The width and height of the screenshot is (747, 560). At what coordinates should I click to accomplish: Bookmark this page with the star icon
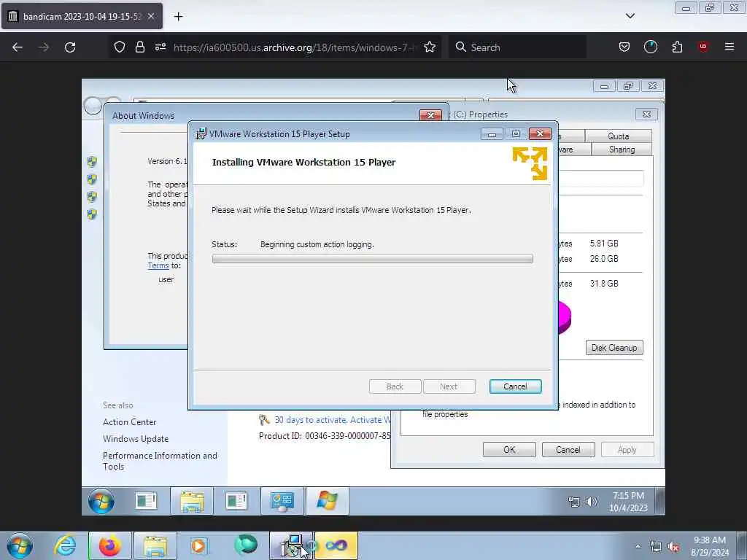[x=430, y=47]
